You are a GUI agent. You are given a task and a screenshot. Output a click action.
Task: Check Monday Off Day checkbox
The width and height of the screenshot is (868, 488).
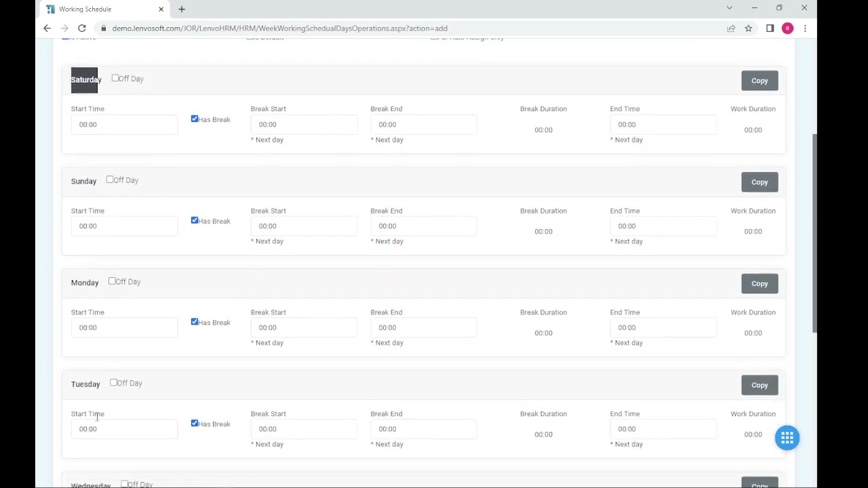[x=113, y=281]
